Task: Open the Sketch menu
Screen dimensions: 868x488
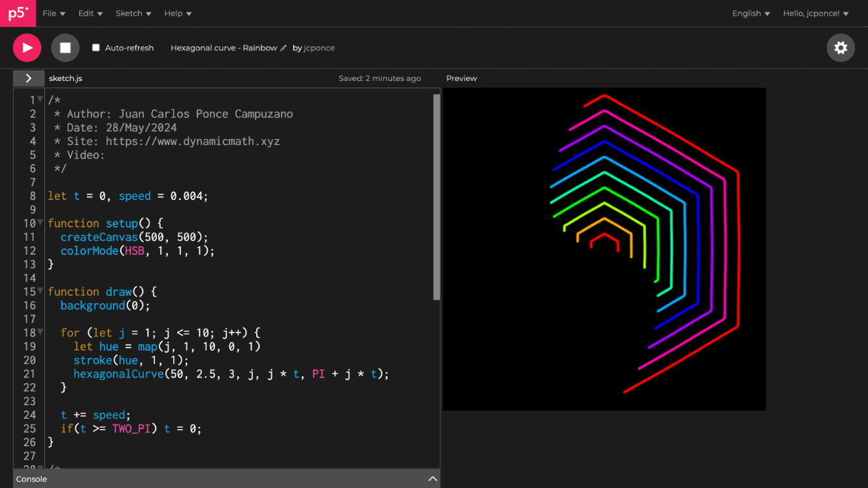Action: [133, 13]
